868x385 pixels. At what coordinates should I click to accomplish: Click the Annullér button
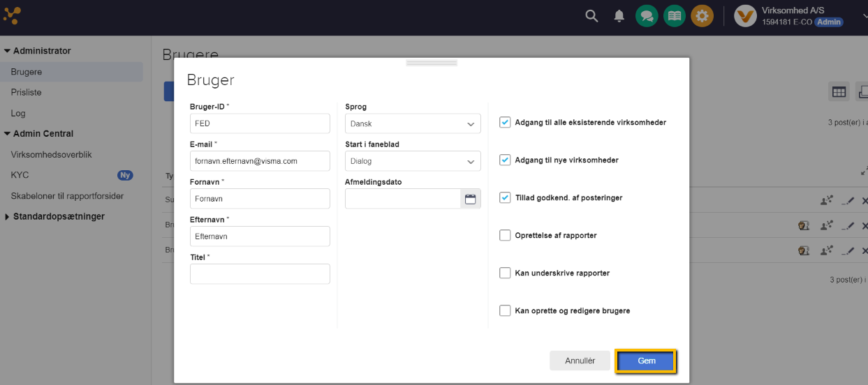point(580,361)
